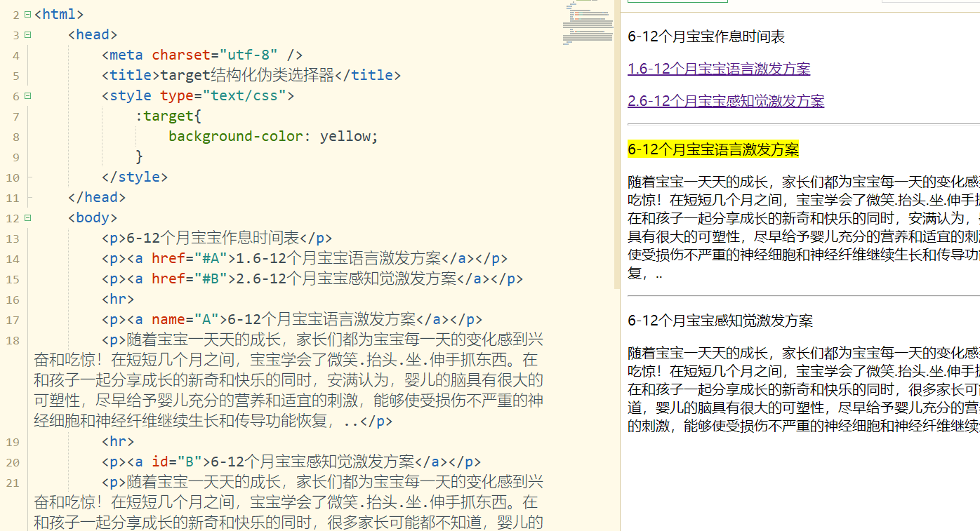This screenshot has height=531, width=980.
Task: Click the yellow highlighted heading in preview
Action: pyautogui.click(x=713, y=149)
